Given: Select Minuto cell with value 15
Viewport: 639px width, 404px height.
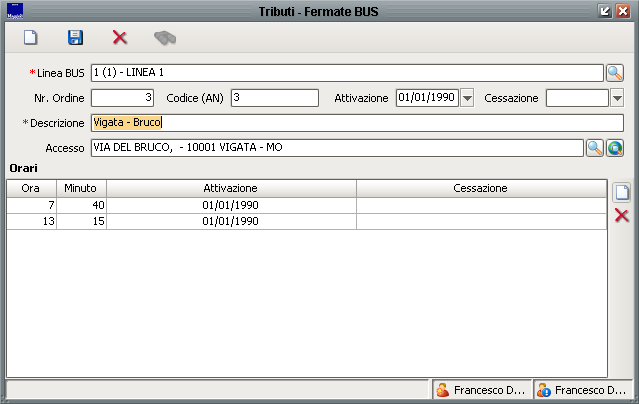Looking at the screenshot, I should [x=81, y=221].
